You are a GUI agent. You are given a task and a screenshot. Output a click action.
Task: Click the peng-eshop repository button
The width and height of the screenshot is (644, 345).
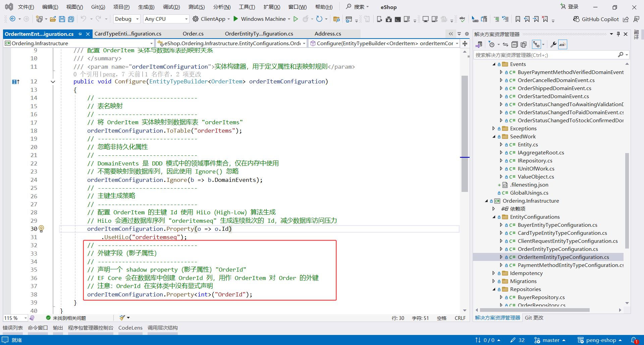(x=600, y=340)
